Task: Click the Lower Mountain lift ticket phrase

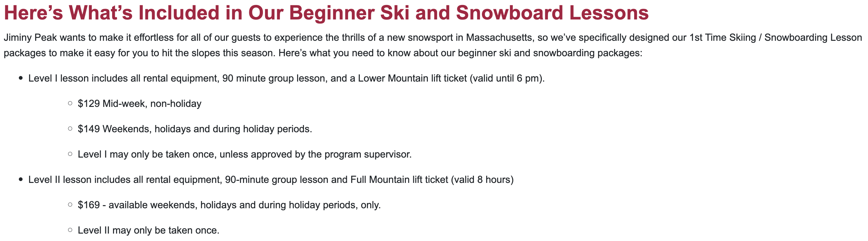Action: 412,78
